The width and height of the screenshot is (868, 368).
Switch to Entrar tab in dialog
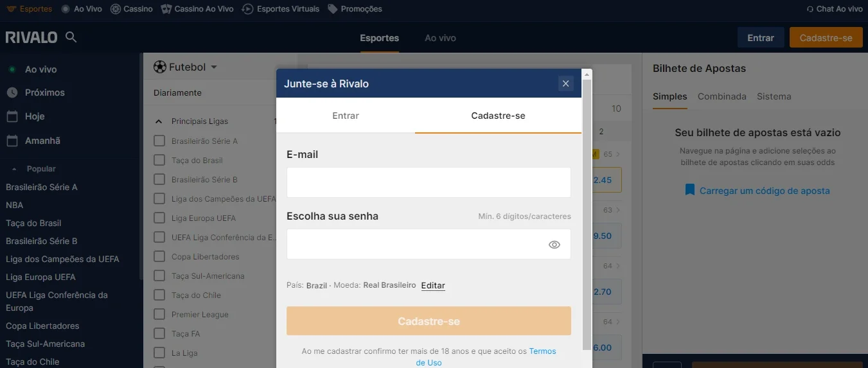pyautogui.click(x=346, y=116)
